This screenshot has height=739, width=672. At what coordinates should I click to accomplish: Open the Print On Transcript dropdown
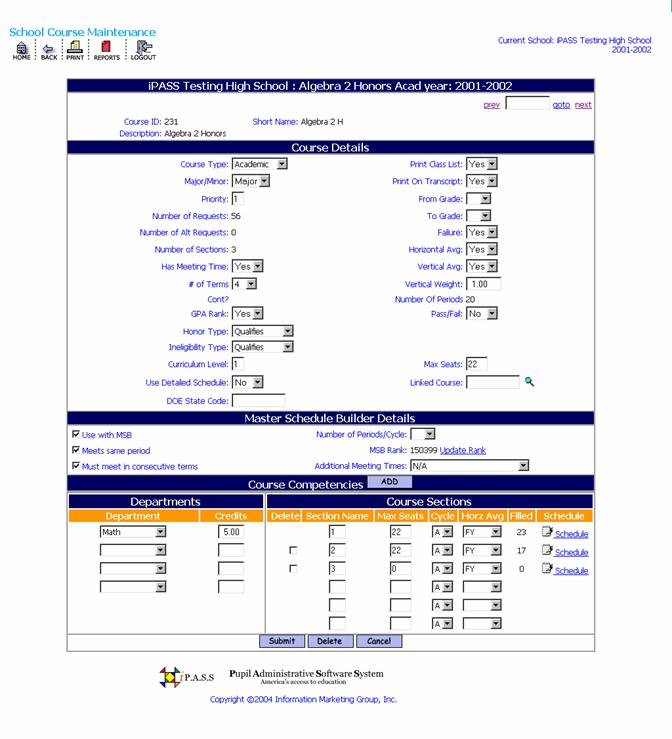[482, 181]
